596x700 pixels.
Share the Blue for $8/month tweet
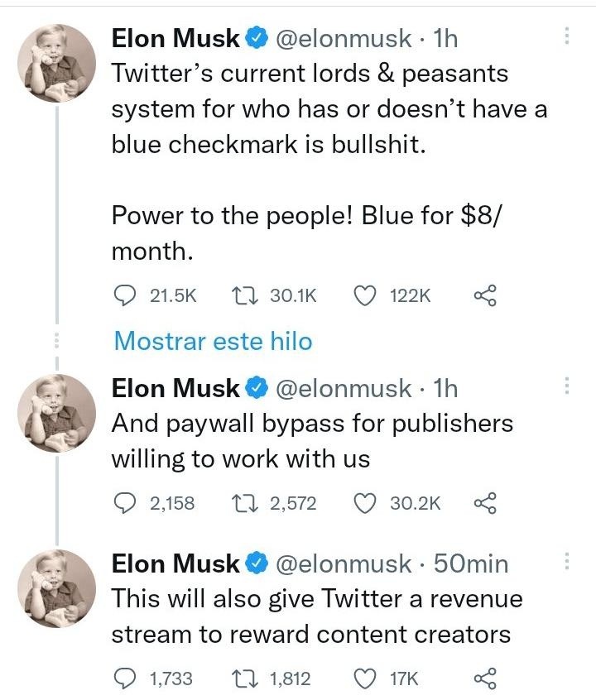click(x=485, y=295)
